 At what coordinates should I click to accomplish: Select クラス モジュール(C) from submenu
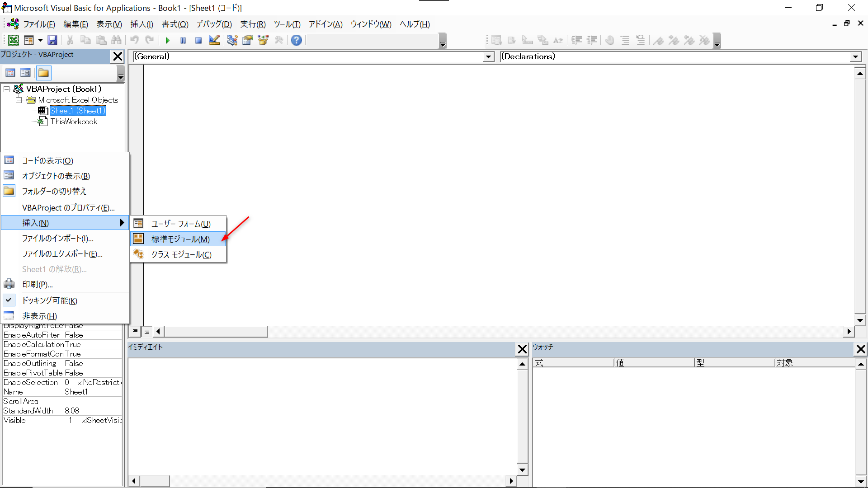pyautogui.click(x=178, y=254)
